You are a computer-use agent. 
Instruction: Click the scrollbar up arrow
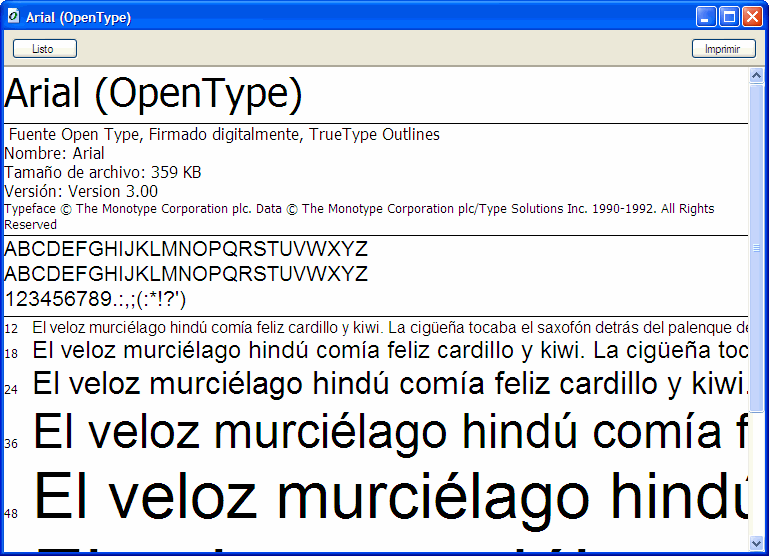[x=756, y=75]
